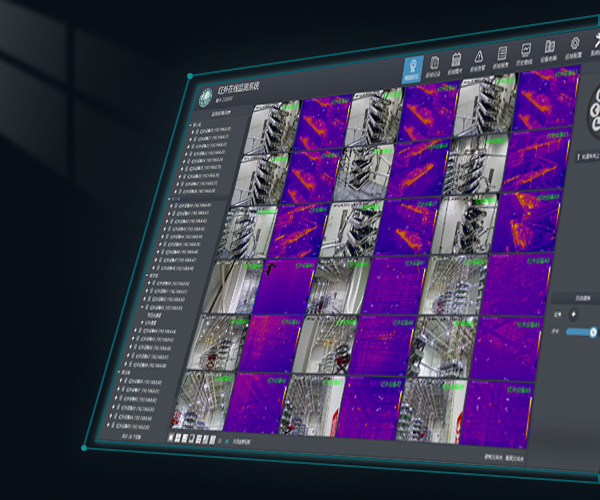Open thermal feed with black blob at corner

click(x=286, y=286)
